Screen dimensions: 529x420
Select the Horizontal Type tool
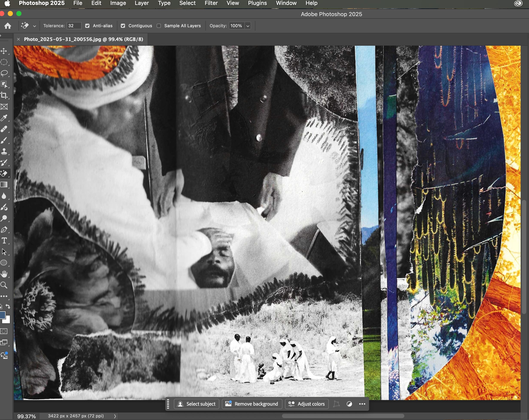[x=4, y=240]
